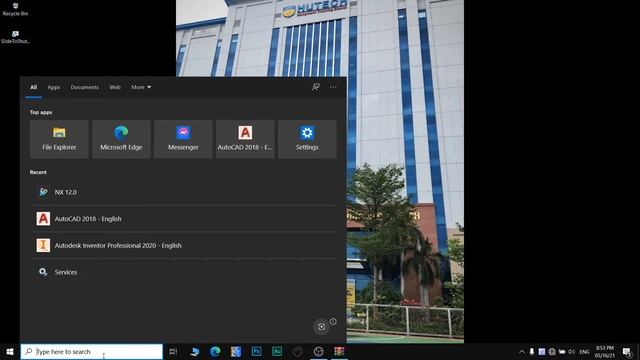Launch Messenger from Top apps
Screen dimensions: 640x360
[x=183, y=139]
